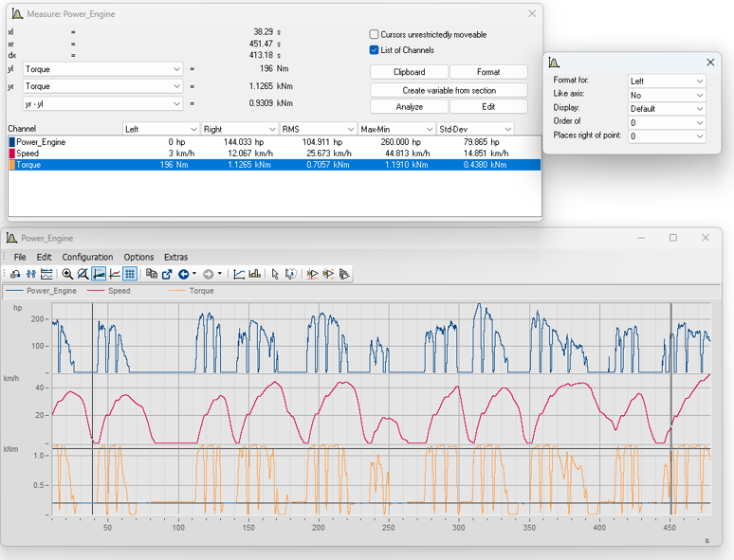The height and width of the screenshot is (560, 734).
Task: Toggle the measurement cursor mode icon
Action: pyautogui.click(x=99, y=274)
